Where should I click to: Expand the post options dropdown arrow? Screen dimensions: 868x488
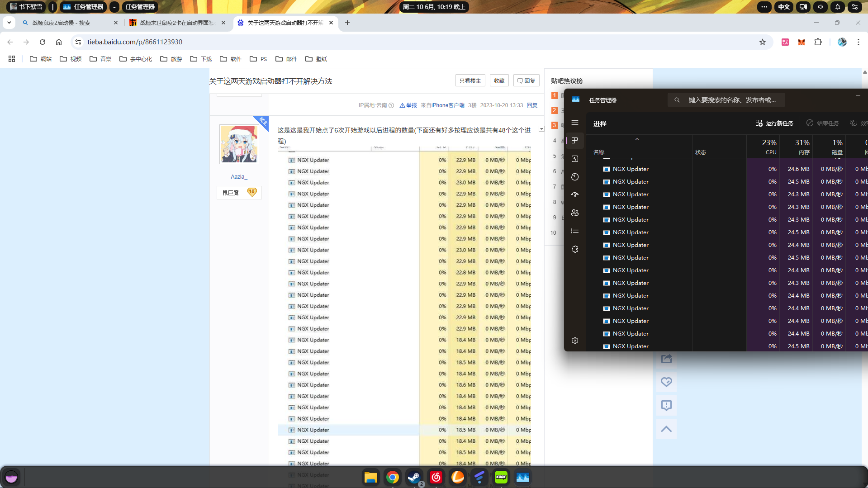541,129
